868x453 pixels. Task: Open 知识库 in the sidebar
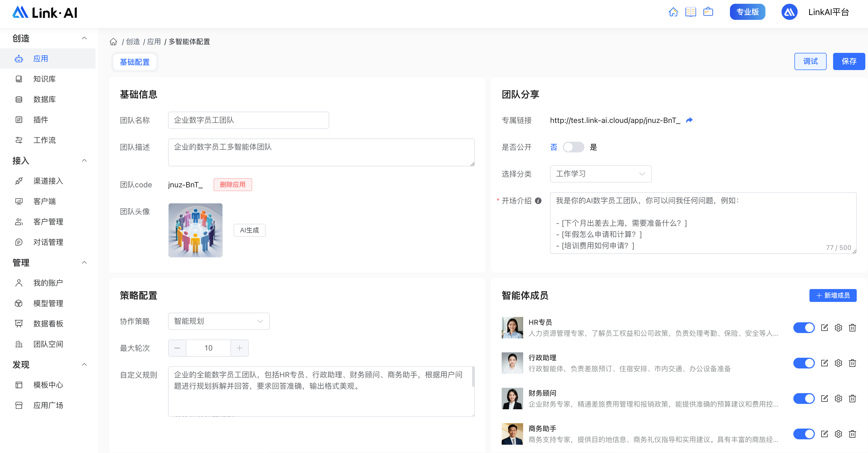[x=45, y=79]
